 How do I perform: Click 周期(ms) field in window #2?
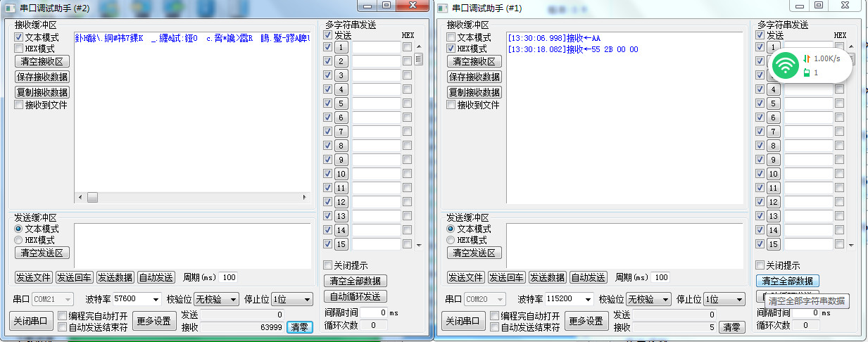pyautogui.click(x=229, y=277)
